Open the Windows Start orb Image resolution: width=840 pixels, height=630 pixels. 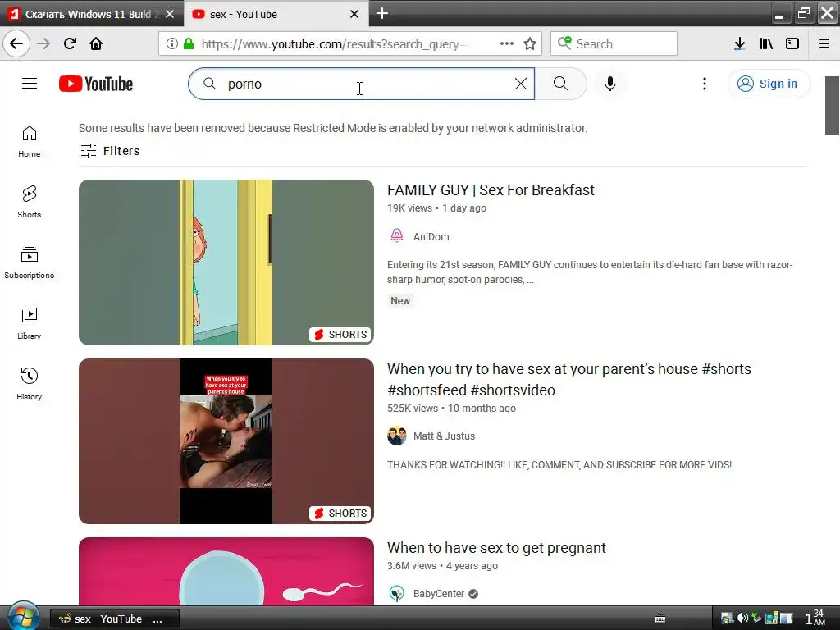(x=24, y=616)
